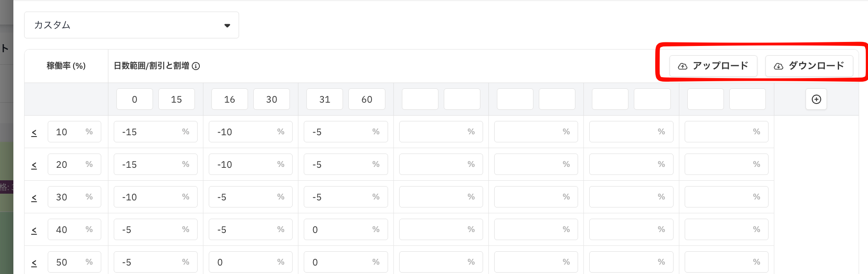The width and height of the screenshot is (868, 274).
Task: Click the plus icon to add a day range
Action: (816, 99)
